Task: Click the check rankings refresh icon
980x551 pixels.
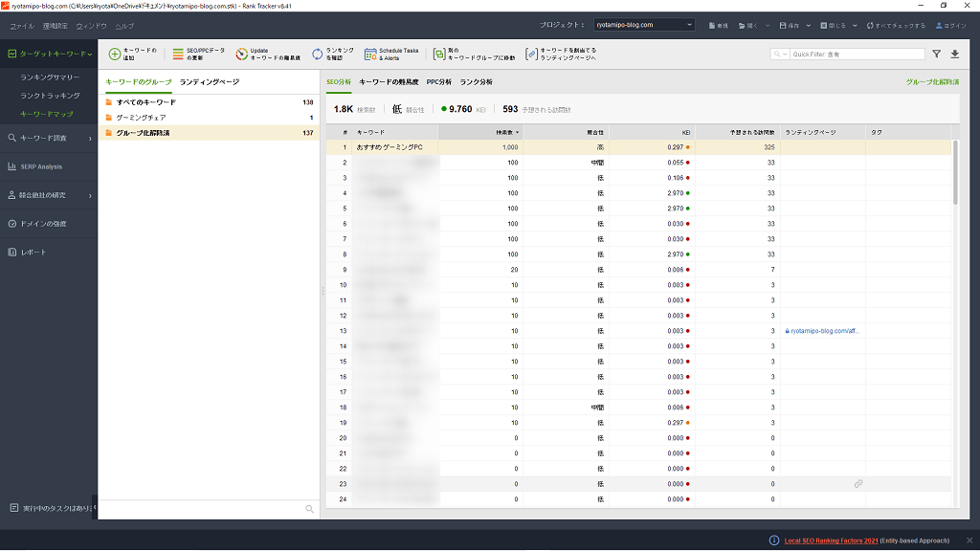Action: (x=317, y=55)
